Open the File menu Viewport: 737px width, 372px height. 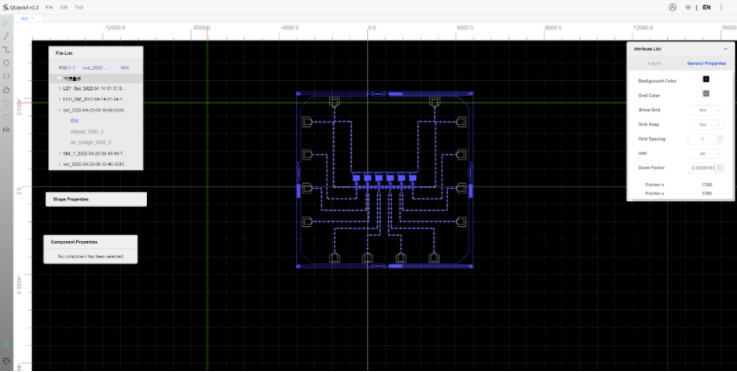(50, 8)
